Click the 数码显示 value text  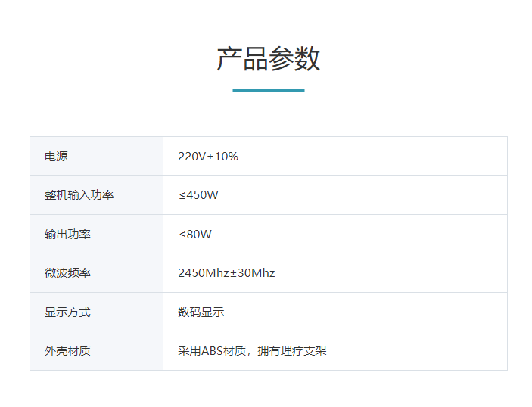click(x=201, y=312)
